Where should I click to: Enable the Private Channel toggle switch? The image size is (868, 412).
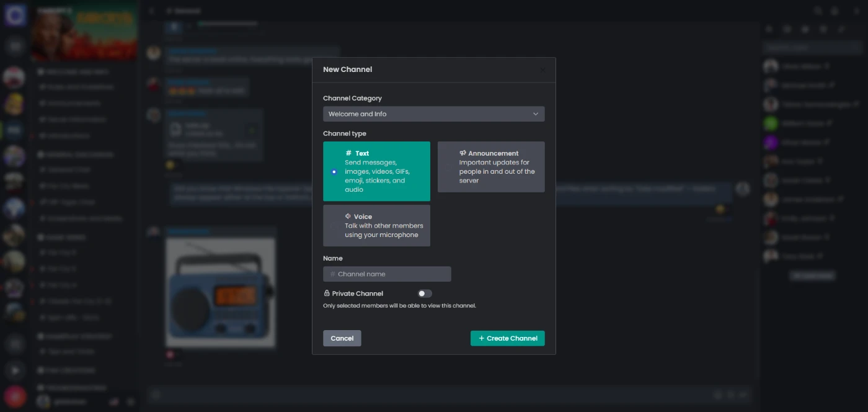(425, 293)
